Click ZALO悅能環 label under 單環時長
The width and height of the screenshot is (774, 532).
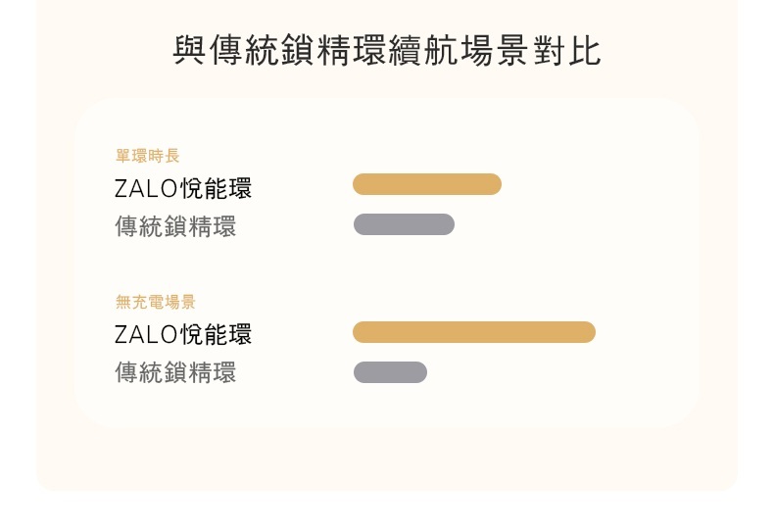(x=182, y=188)
